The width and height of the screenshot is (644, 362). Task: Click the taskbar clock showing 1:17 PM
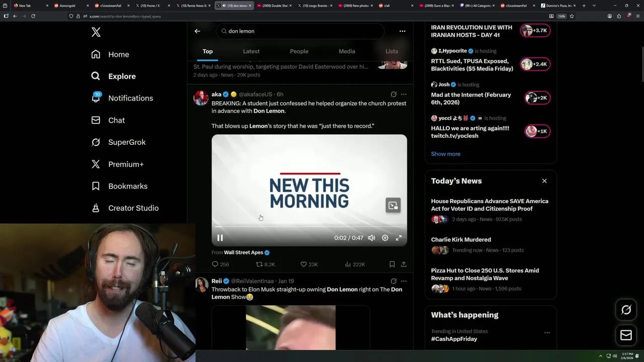pyautogui.click(x=626, y=356)
